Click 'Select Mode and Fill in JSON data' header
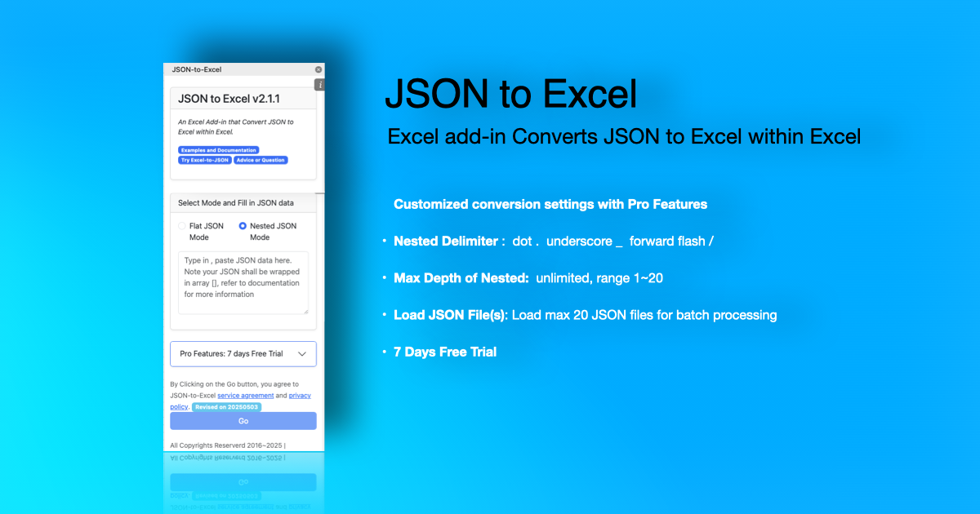980x514 pixels. [236, 203]
